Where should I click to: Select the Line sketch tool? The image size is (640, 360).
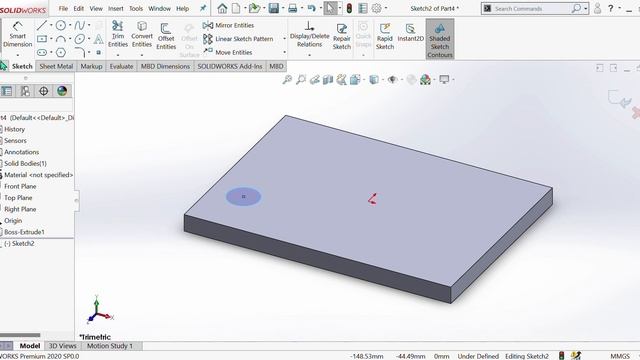(x=42, y=26)
